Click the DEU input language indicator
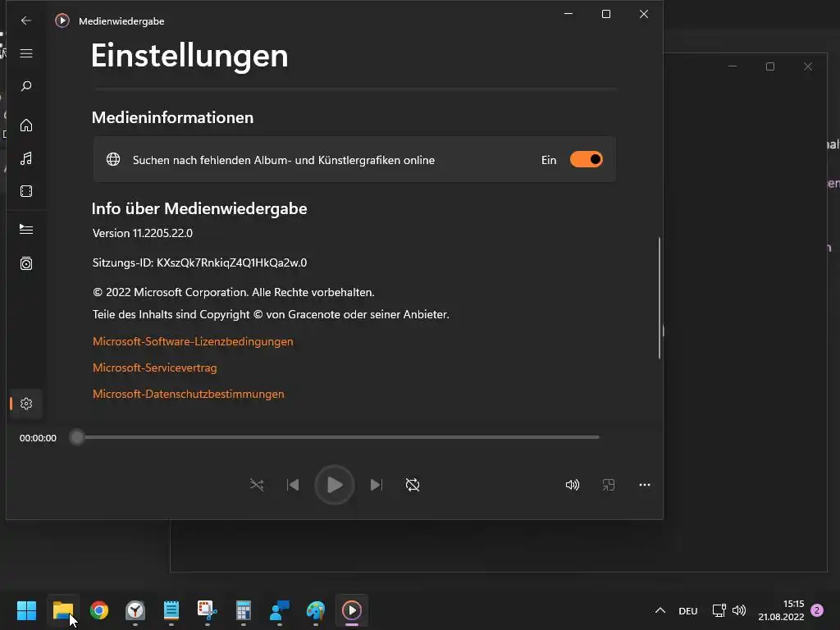 point(688,610)
